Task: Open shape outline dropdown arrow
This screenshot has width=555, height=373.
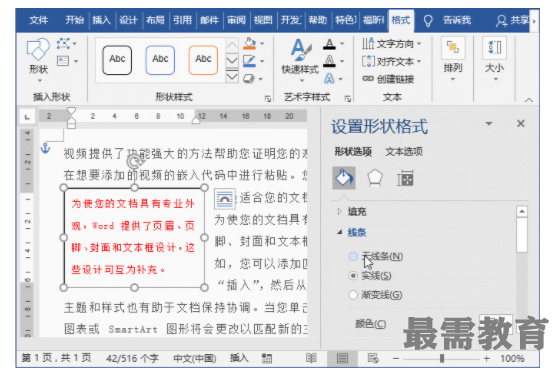Action: pos(262,61)
